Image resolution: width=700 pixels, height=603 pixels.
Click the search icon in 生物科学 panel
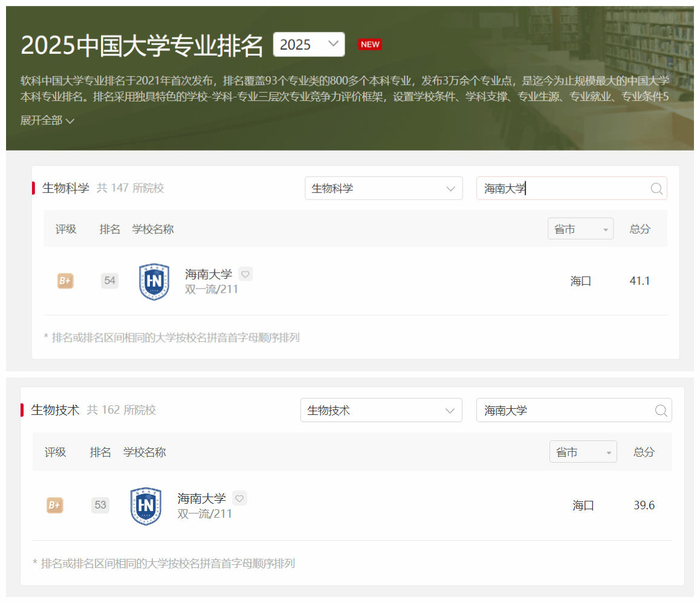(656, 189)
